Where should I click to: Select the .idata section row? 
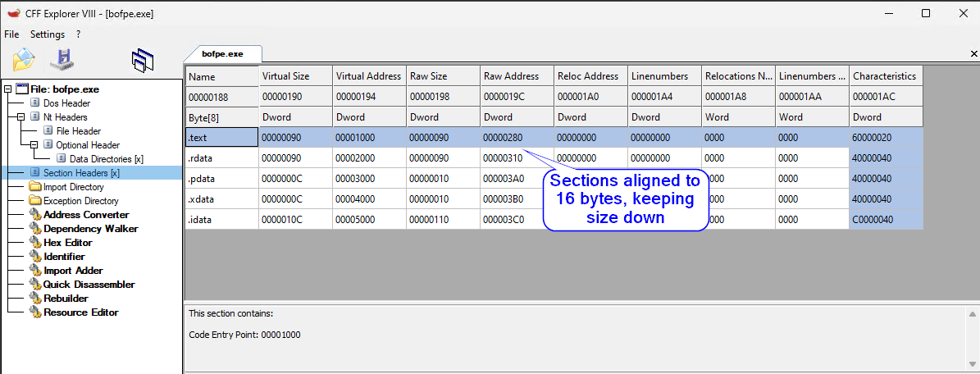tap(554, 219)
